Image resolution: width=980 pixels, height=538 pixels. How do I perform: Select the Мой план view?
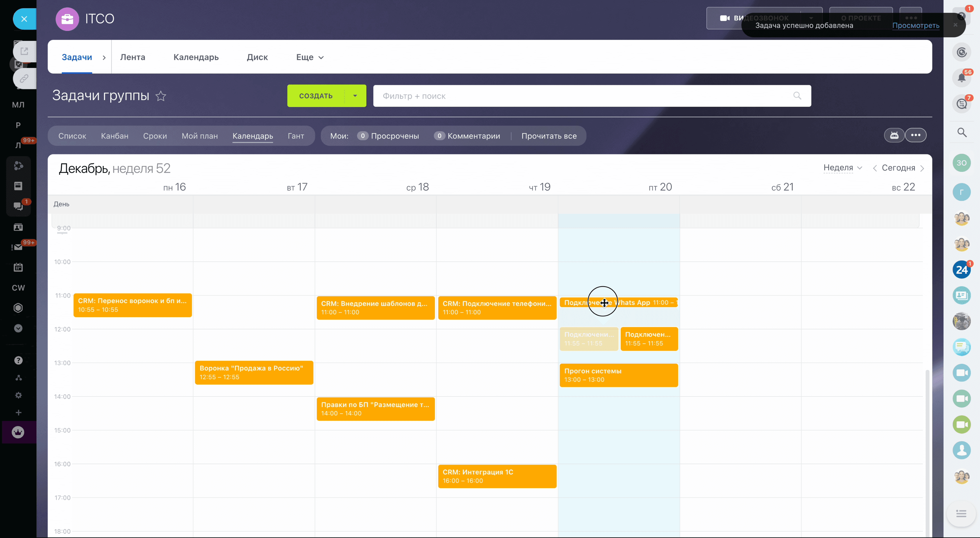pos(200,136)
